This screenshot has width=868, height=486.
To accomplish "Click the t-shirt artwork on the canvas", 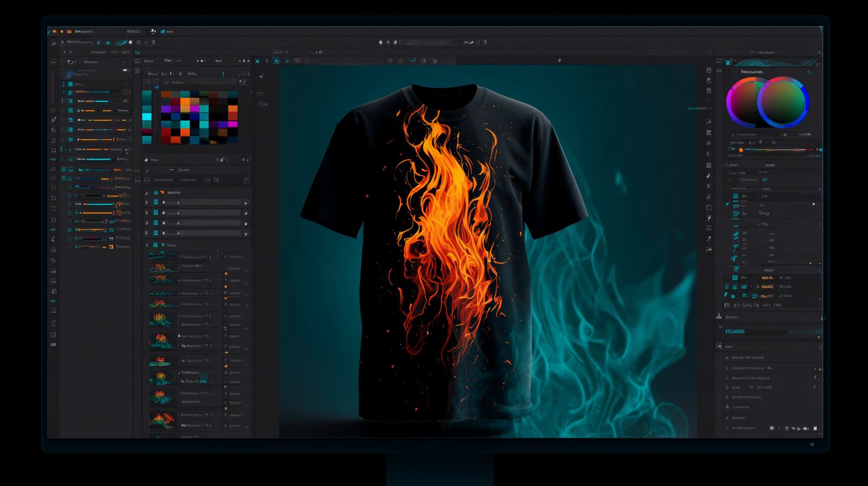I will (444, 250).
